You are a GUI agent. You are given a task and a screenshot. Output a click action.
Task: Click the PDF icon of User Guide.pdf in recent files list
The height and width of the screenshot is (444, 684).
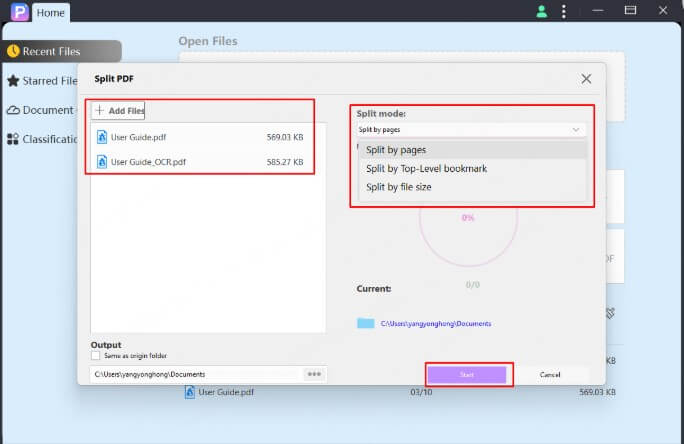pos(190,392)
